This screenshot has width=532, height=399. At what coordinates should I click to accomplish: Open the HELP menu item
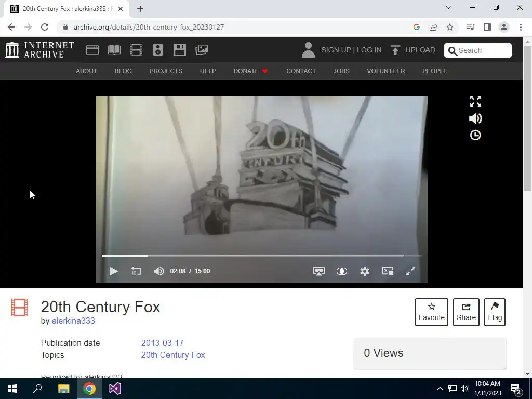[x=208, y=71]
